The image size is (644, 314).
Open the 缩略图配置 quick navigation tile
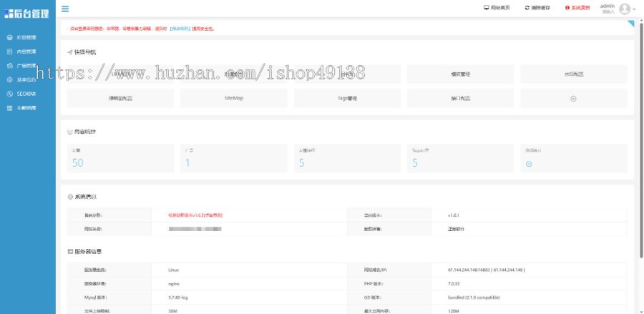click(120, 99)
